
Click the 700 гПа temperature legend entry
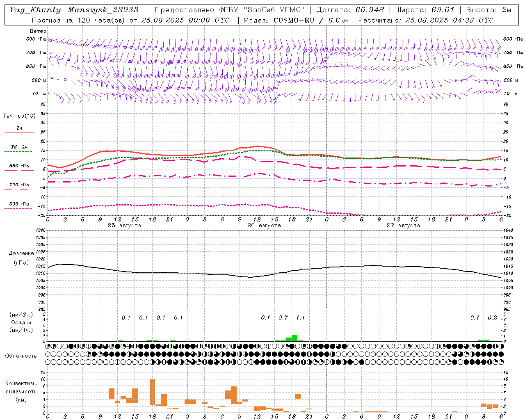click(x=19, y=185)
